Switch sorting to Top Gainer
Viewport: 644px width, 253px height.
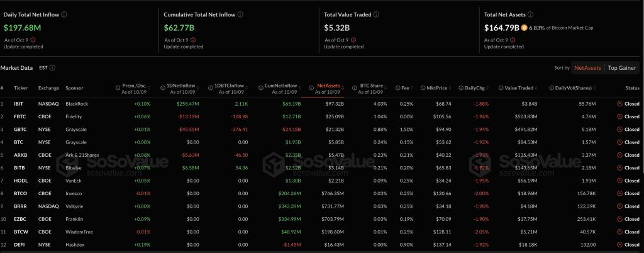[x=622, y=68]
